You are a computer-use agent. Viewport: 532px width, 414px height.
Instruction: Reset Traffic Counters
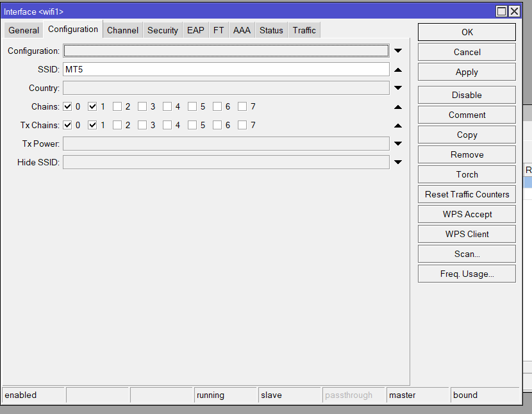(x=467, y=194)
